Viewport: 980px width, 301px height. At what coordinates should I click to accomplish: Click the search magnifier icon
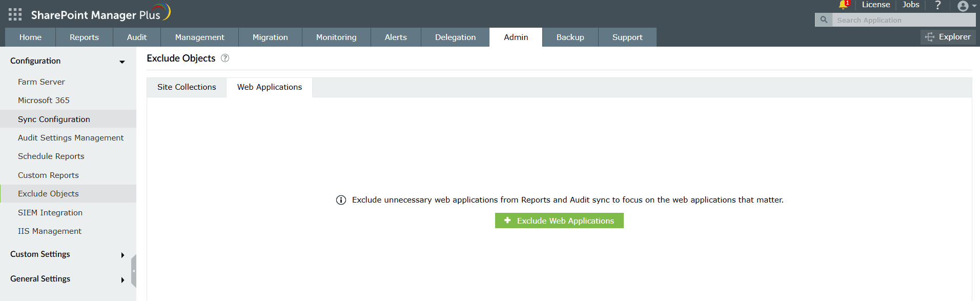click(x=824, y=20)
